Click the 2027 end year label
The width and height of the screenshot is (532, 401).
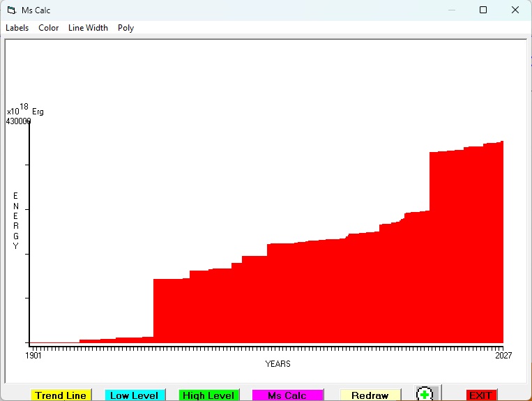[503, 355]
